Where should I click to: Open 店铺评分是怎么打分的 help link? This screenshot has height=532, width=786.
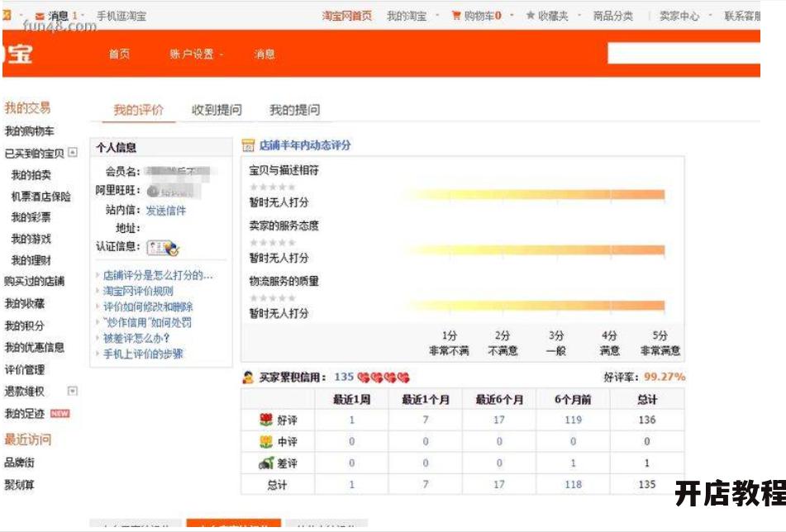tap(158, 275)
